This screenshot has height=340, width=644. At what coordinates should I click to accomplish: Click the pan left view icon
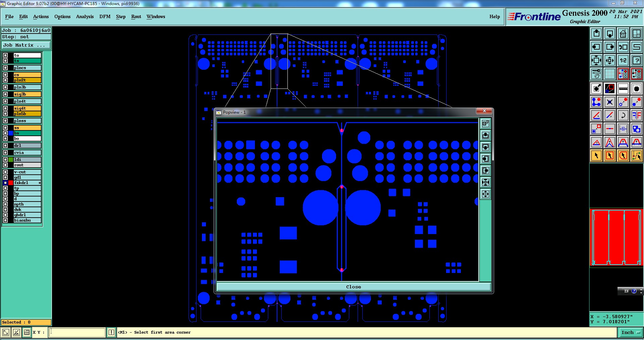point(596,47)
